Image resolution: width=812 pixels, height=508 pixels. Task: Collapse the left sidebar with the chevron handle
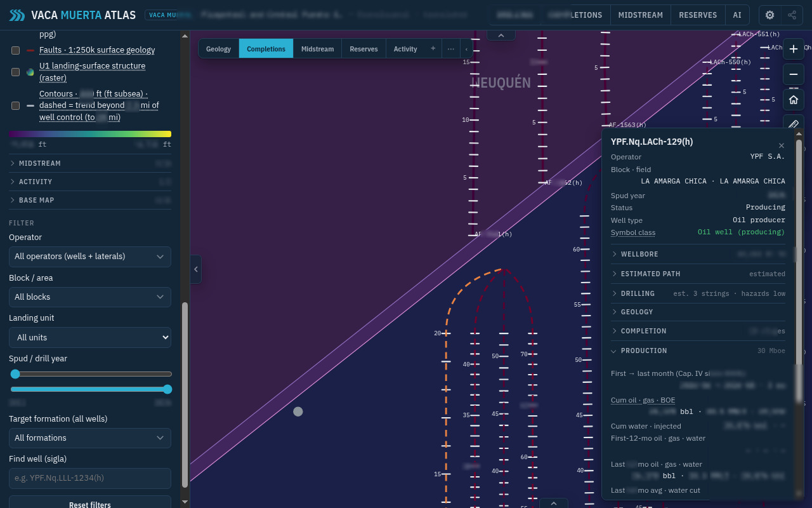(x=196, y=269)
